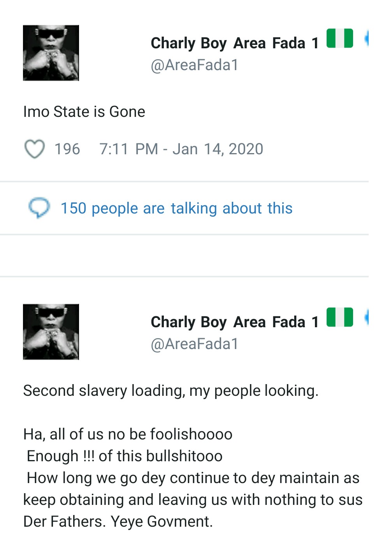Click "Second slavery loading, my people looking." text
392x538 pixels.
click(171, 391)
